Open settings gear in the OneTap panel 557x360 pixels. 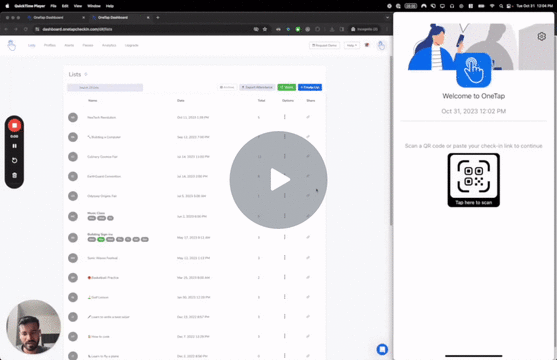(541, 36)
